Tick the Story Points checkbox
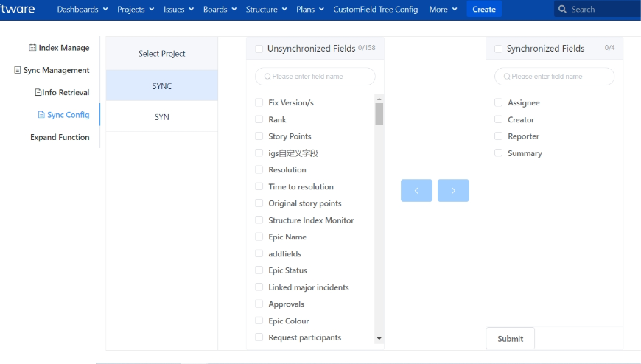Screen dimensions: 641x364 point(259,136)
